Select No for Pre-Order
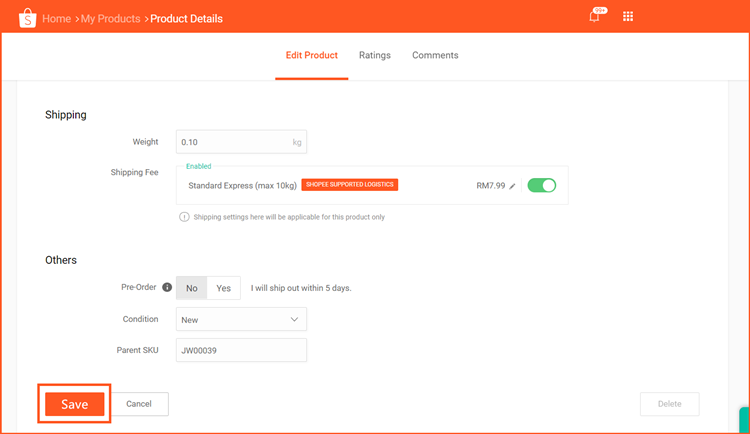 pos(192,288)
